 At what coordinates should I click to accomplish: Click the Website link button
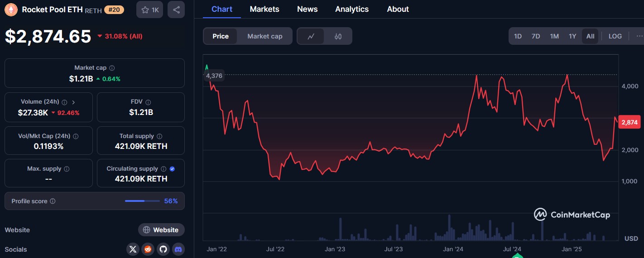[x=161, y=230]
